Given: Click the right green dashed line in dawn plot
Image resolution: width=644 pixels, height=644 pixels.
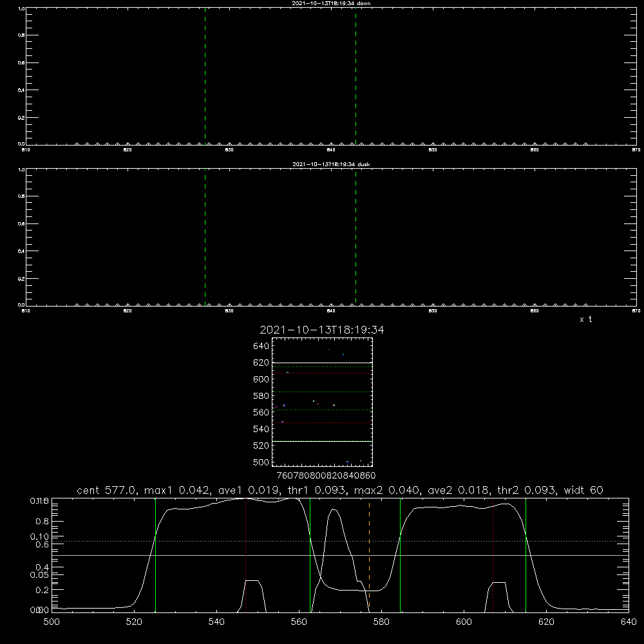Looking at the screenshot, I should coord(355,76).
